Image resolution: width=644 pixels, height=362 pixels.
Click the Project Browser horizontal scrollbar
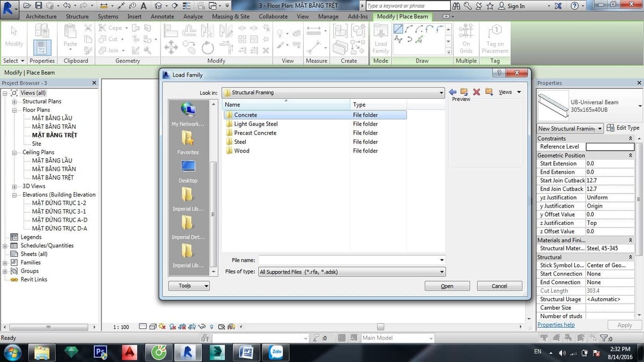point(48,327)
